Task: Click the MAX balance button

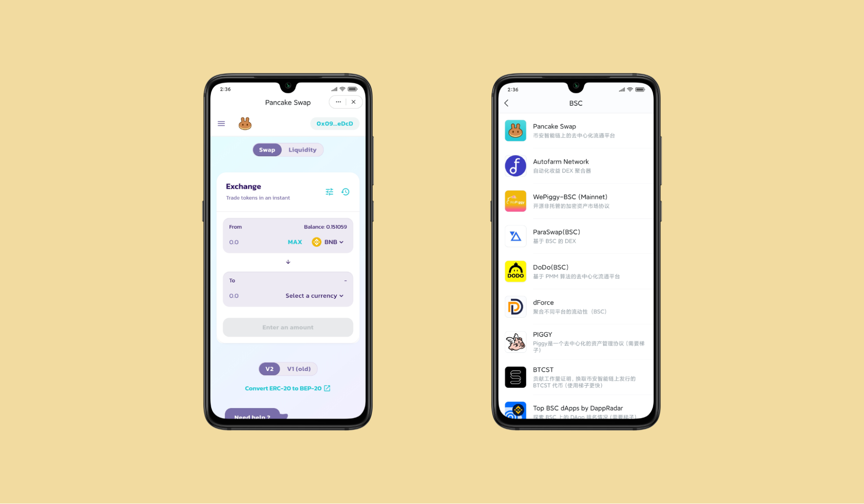Action: 295,242
